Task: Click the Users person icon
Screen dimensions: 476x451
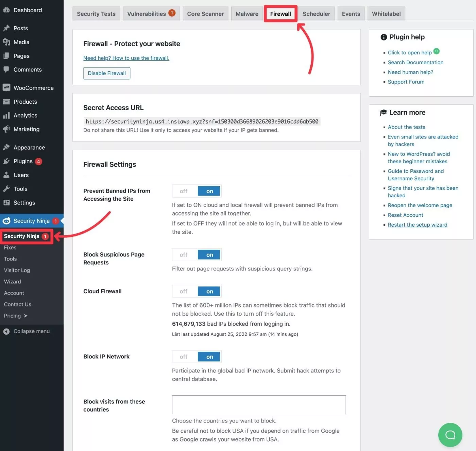Action: point(6,175)
